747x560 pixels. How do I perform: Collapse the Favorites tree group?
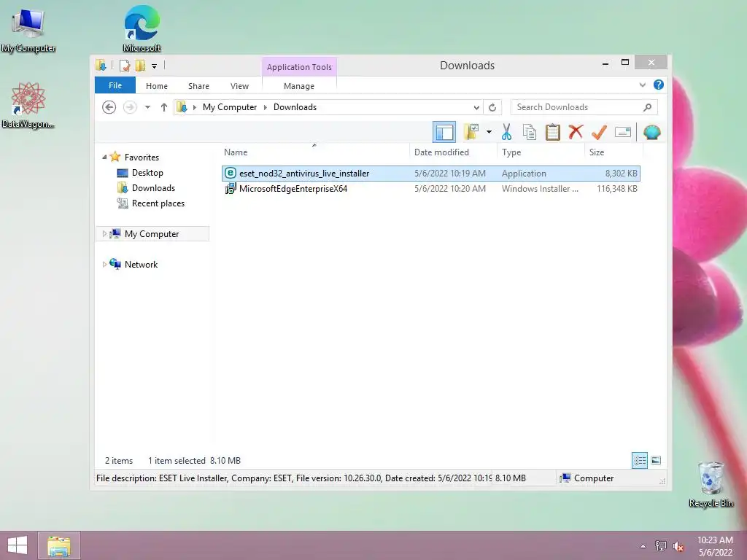104,157
